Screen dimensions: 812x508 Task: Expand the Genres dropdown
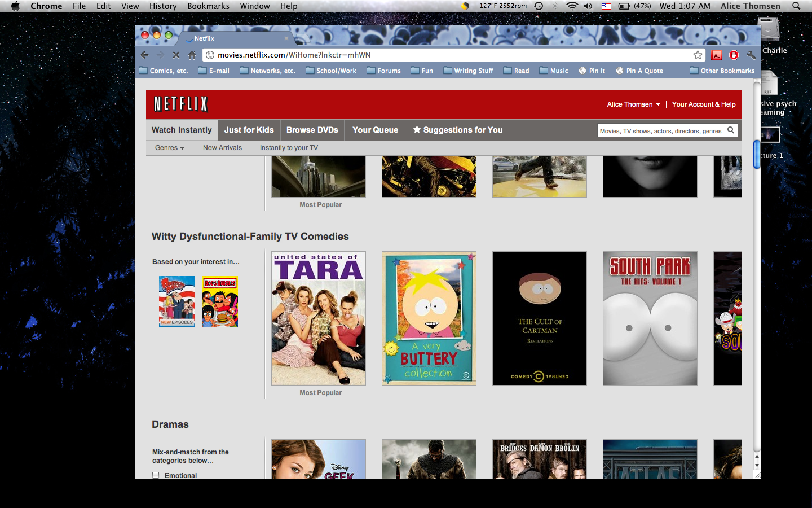(x=170, y=148)
